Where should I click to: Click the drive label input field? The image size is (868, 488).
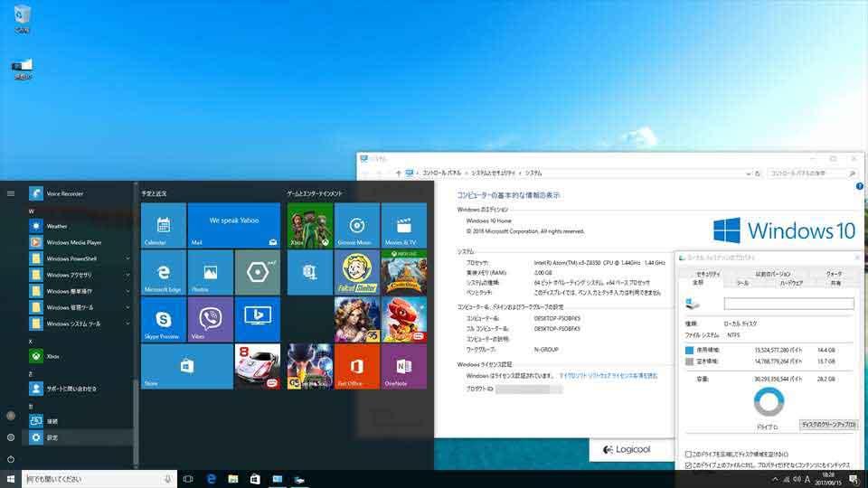[x=788, y=304]
